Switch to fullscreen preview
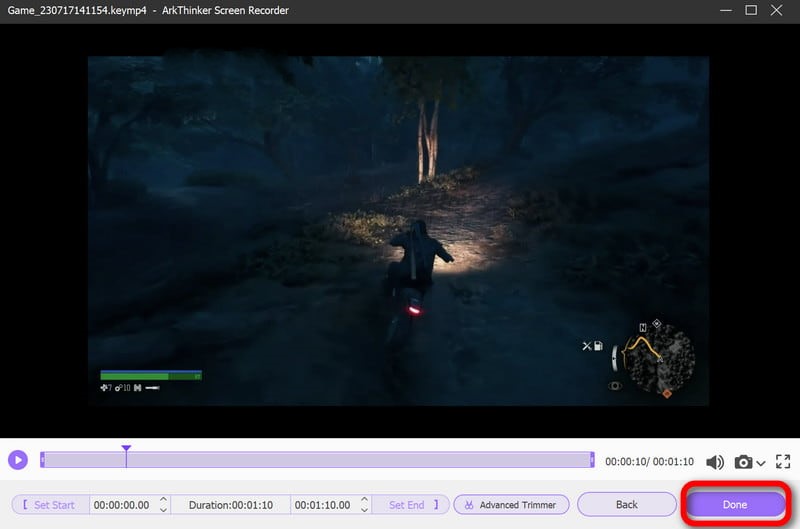The height and width of the screenshot is (529, 800). pyautogui.click(x=783, y=462)
